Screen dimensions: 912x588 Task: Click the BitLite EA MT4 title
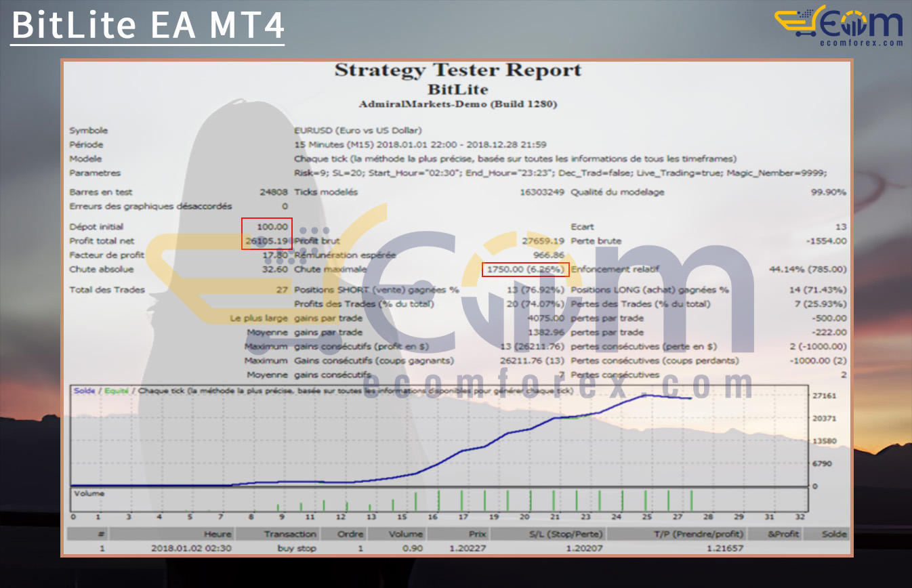point(148,25)
